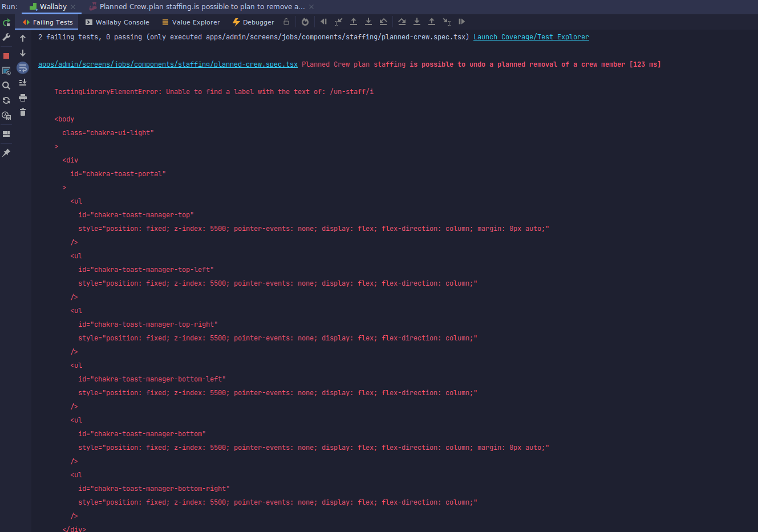Open the search filter in test results

7,86
